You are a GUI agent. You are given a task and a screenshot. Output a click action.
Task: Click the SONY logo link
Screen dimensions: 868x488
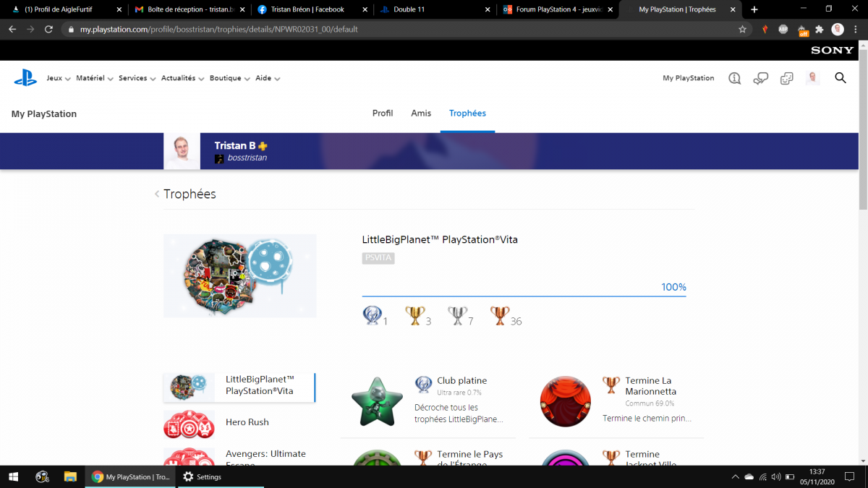pos(832,51)
